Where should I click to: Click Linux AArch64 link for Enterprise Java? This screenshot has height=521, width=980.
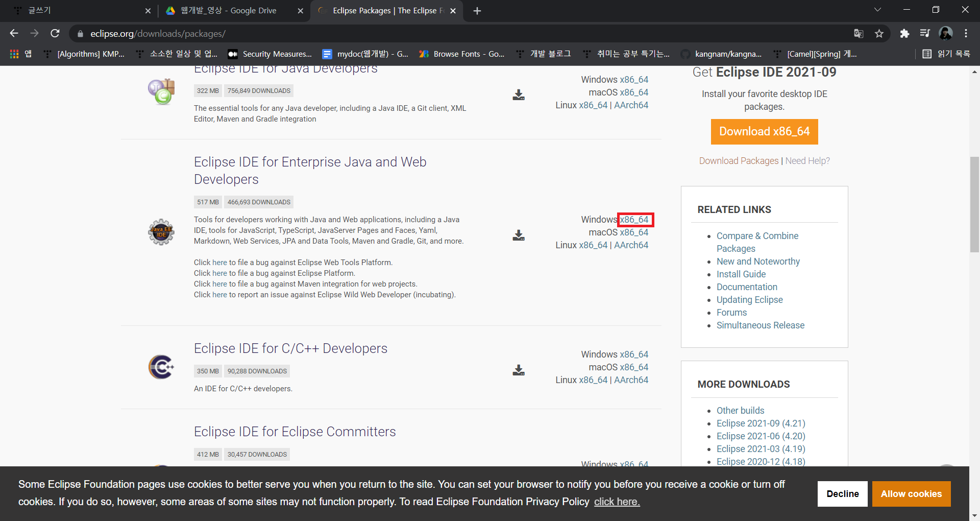tap(631, 245)
